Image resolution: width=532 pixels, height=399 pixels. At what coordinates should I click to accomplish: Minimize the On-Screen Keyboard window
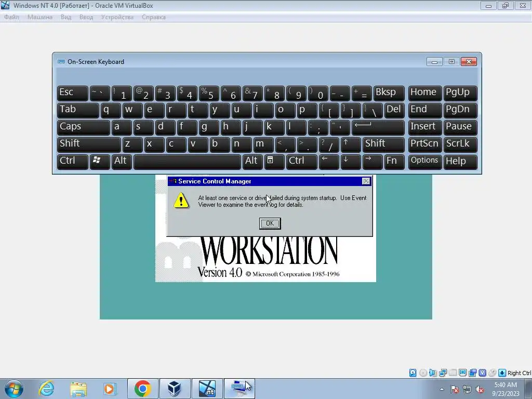point(434,62)
